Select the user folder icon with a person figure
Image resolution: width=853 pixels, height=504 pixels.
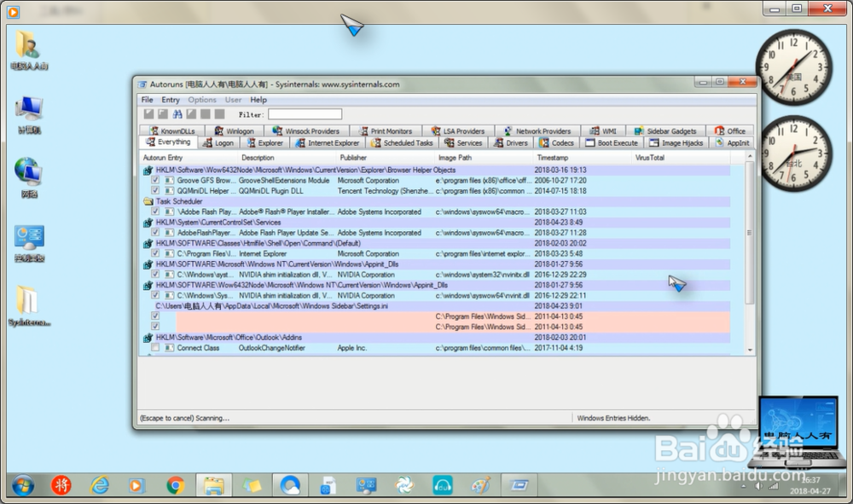tap(29, 50)
